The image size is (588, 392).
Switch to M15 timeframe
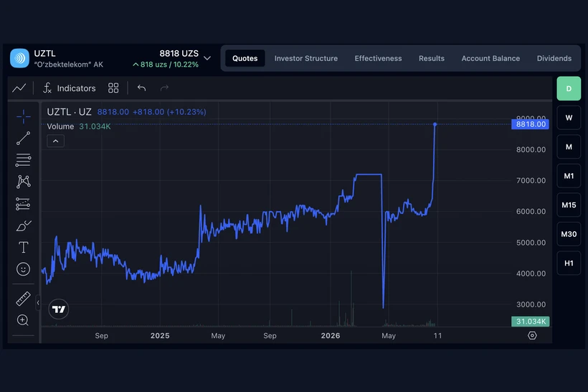point(569,205)
